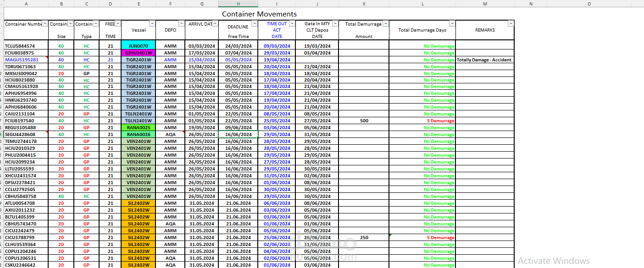Click the 16/06/2024 deadline in SEGU4428608 row
The height and width of the screenshot is (268, 644).
(238, 135)
